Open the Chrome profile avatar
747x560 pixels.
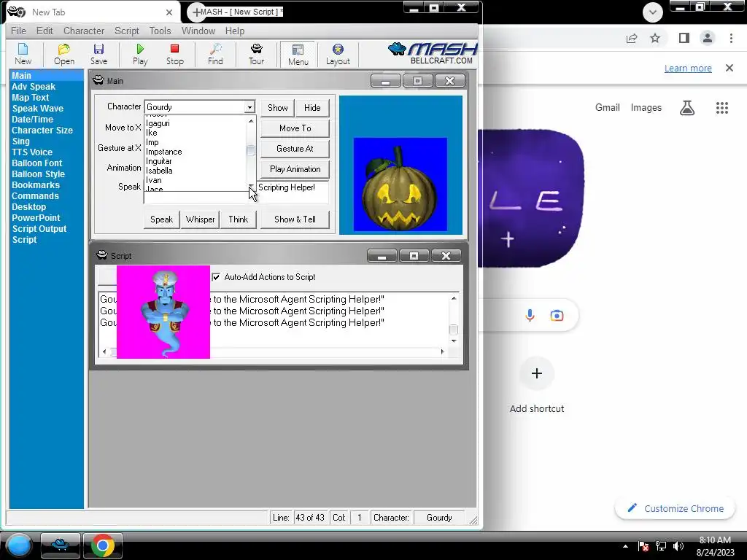coord(708,38)
